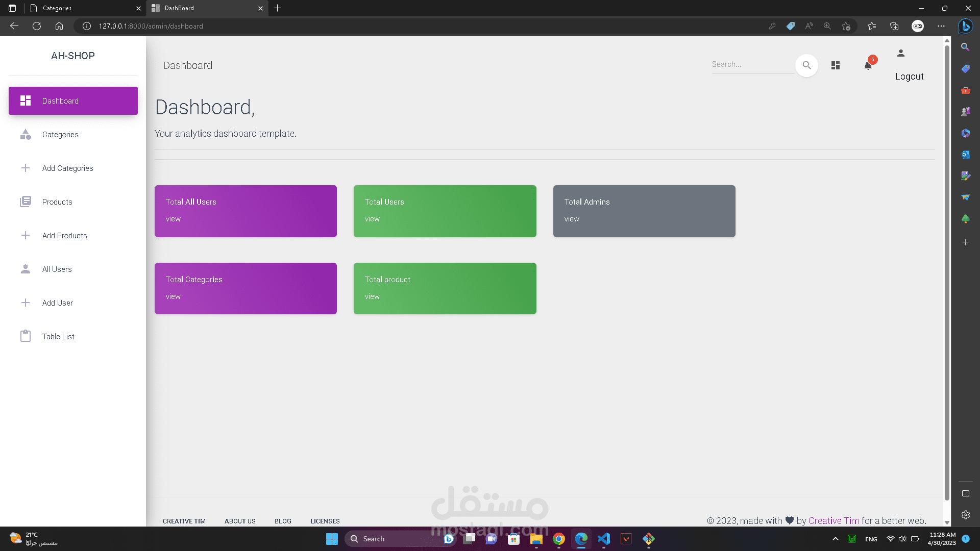Screen dimensions: 980x551
Task: Add a new app to Edge sidebar
Action: click(x=965, y=242)
